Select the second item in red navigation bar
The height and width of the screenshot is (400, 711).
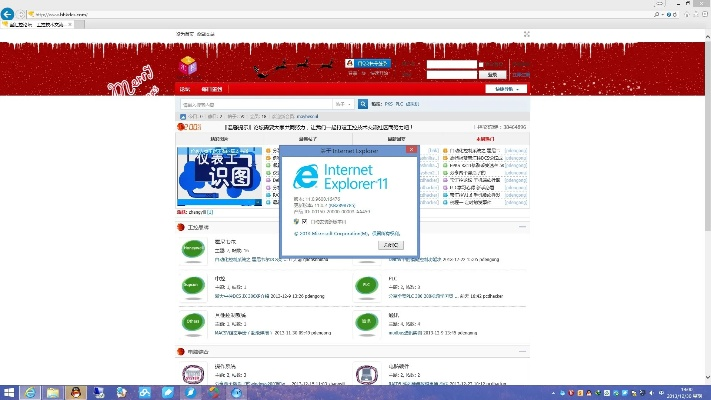click(x=212, y=89)
